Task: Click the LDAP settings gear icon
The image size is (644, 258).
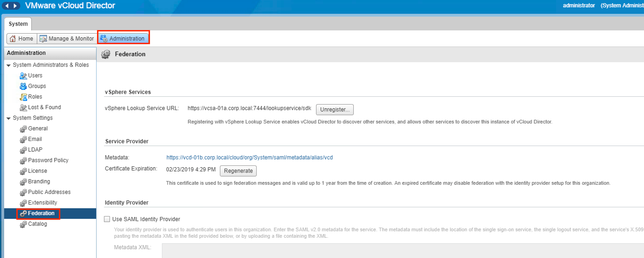Action: click(x=23, y=150)
